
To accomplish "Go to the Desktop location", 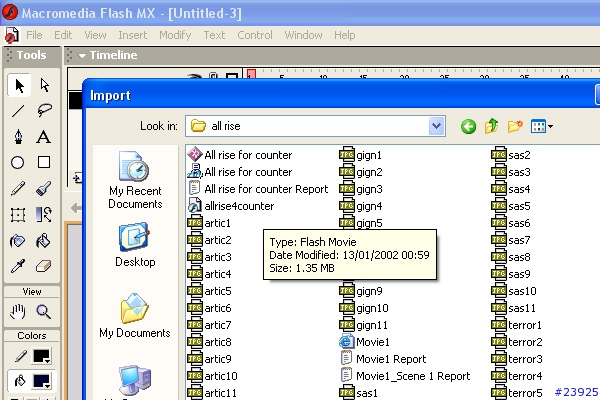I will (135, 245).
